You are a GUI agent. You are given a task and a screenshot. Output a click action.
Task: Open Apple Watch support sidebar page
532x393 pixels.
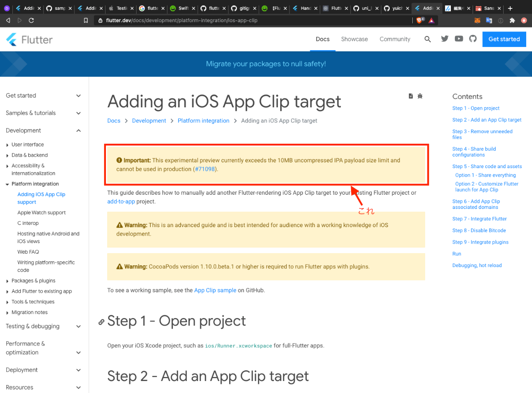coord(42,212)
